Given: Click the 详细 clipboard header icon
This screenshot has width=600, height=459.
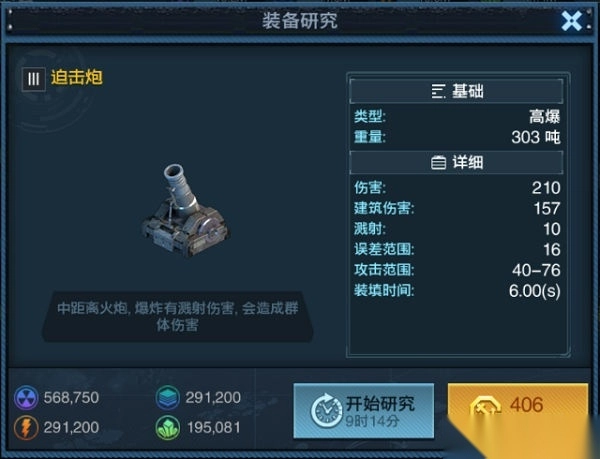Looking at the screenshot, I should tap(438, 163).
